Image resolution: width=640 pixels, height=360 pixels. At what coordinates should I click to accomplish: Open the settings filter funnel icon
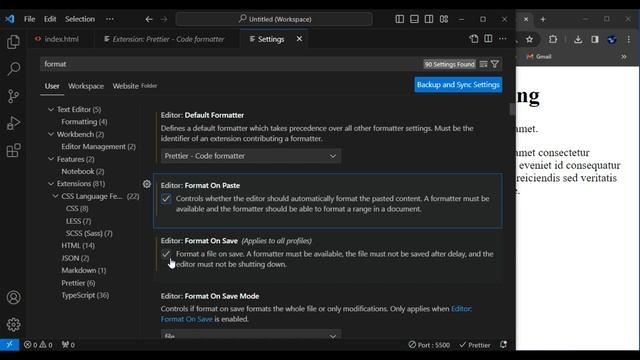495,64
